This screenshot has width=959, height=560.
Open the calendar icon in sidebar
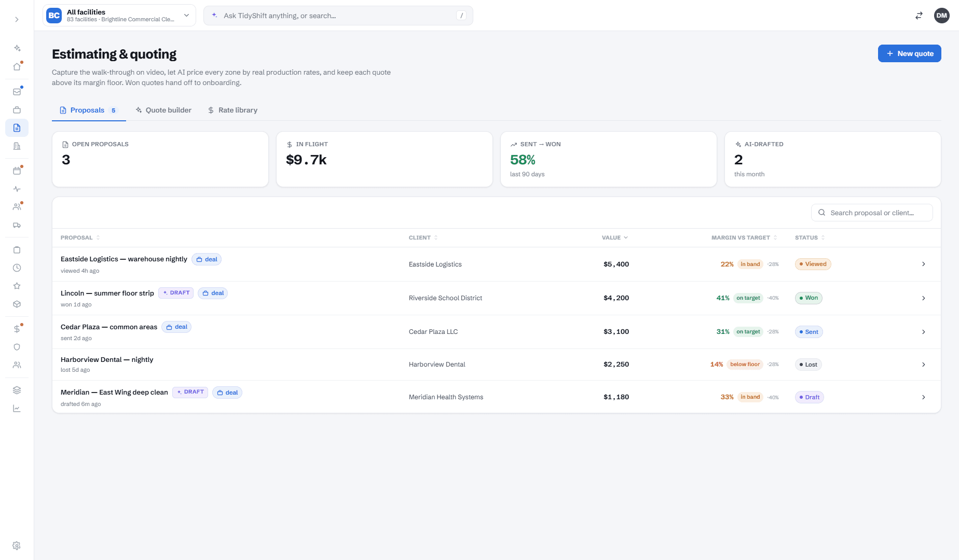click(x=17, y=171)
